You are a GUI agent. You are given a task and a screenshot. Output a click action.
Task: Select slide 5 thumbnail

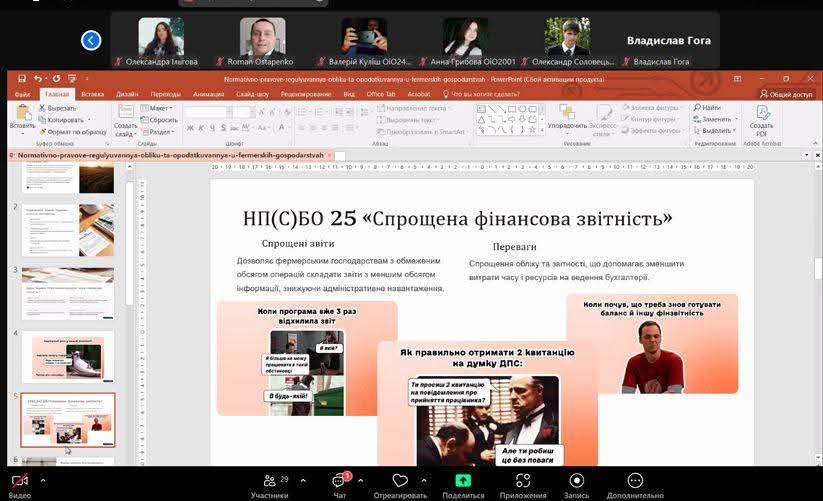click(68, 420)
